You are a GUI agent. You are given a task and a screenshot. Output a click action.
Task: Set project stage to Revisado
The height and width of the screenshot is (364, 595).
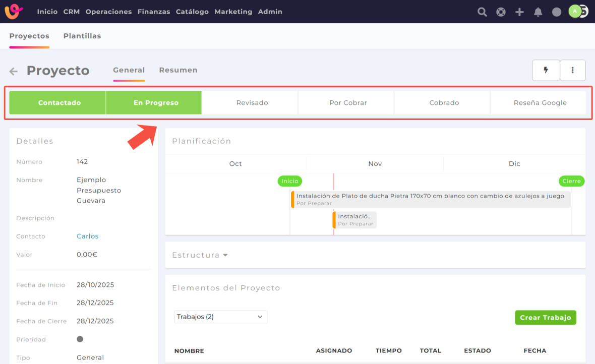tap(252, 103)
